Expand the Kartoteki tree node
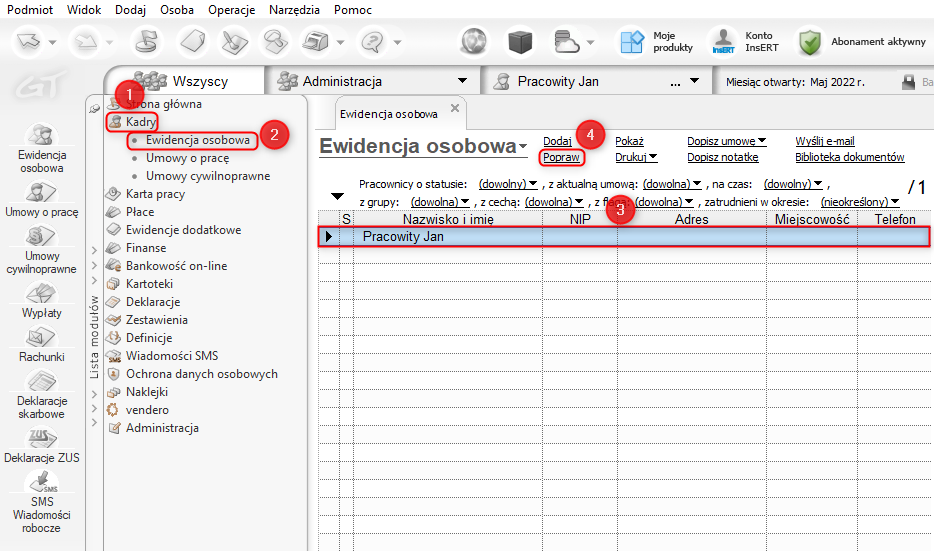Screen dimensions: 934x551 click(94, 280)
